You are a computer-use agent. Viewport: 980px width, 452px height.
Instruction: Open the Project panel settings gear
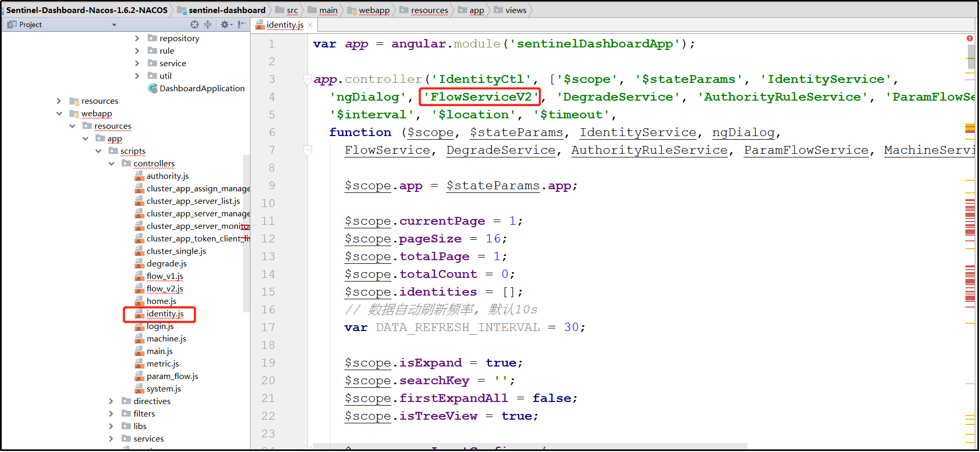(225, 25)
